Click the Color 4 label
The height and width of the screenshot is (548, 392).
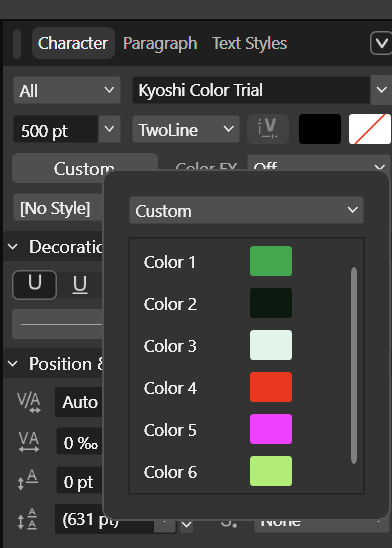(170, 388)
